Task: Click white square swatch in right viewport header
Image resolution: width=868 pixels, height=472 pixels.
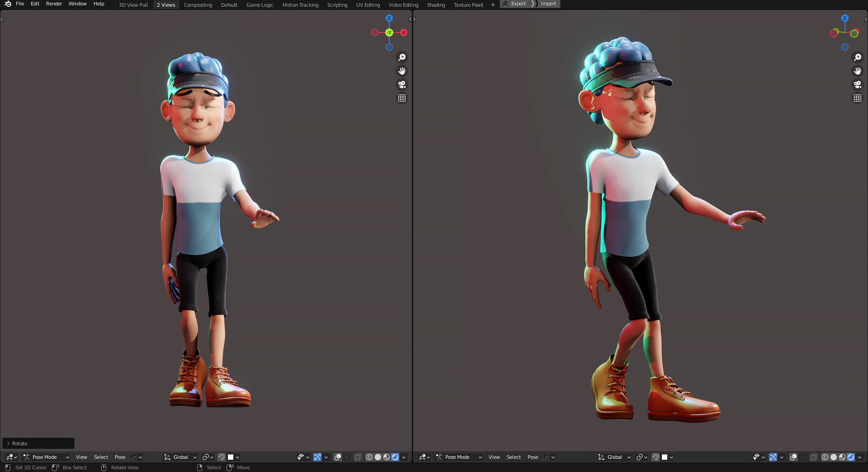Action: coord(665,457)
